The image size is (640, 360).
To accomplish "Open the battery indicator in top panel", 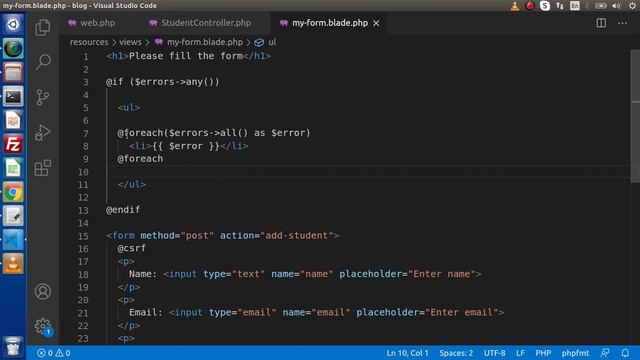I will 600,6.
